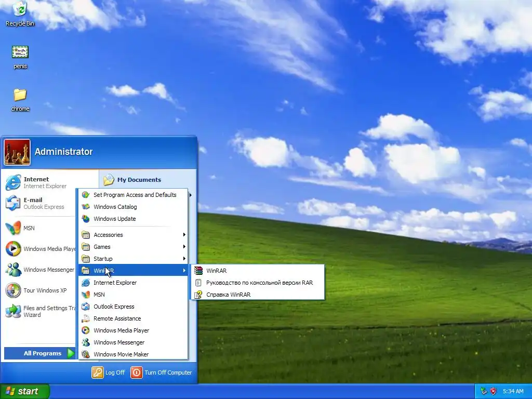532x399 pixels.
Task: Expand the Accessories submenu
Action: click(x=133, y=235)
